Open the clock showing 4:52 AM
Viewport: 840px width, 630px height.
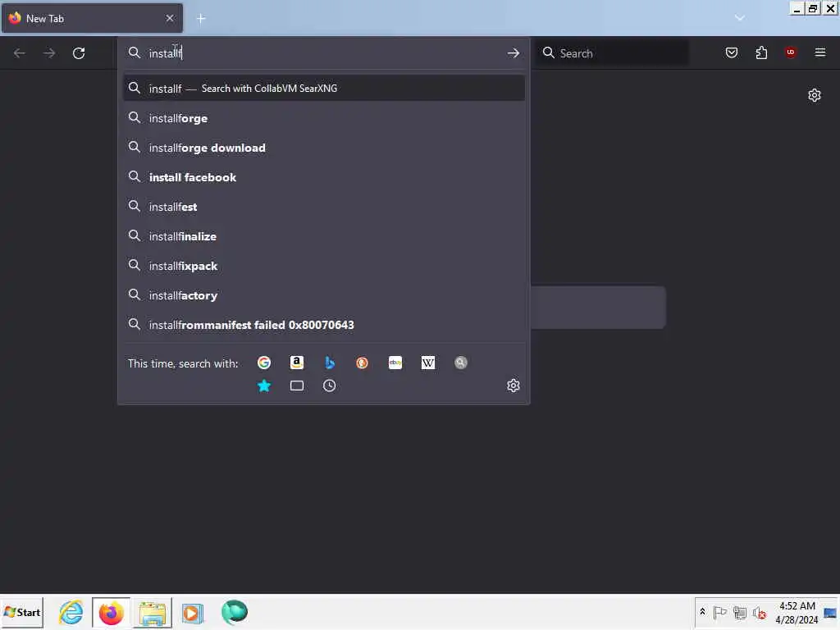coord(797,612)
